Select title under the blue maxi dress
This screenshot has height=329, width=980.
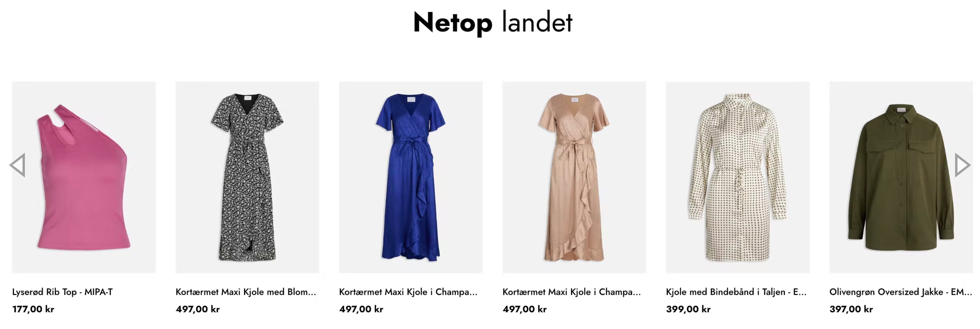408,292
